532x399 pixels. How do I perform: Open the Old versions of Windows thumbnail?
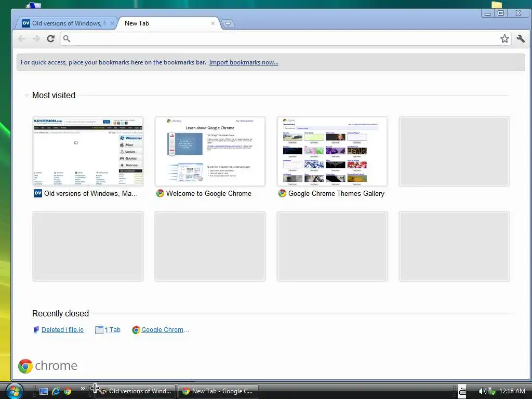coord(88,151)
